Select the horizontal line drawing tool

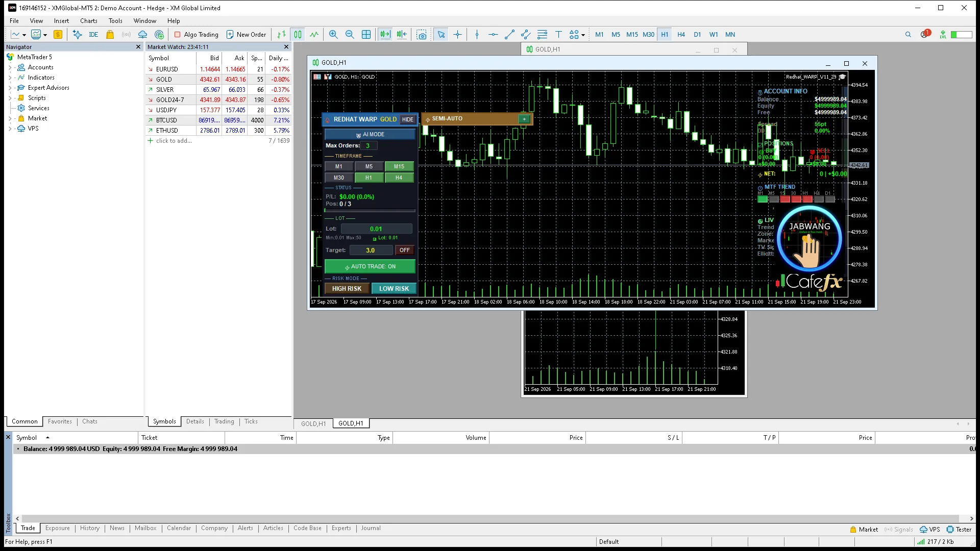pyautogui.click(x=493, y=35)
